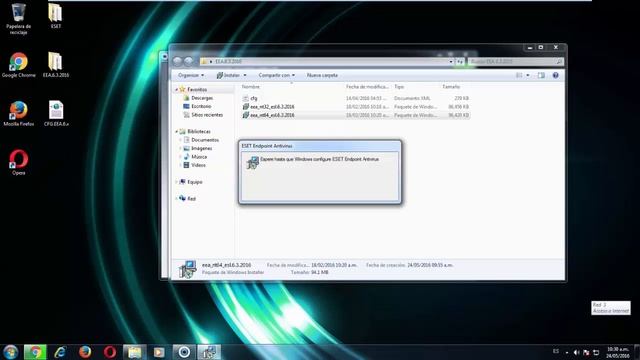
Task: Open the address bar history dropdown
Action: pyautogui.click(x=451, y=62)
